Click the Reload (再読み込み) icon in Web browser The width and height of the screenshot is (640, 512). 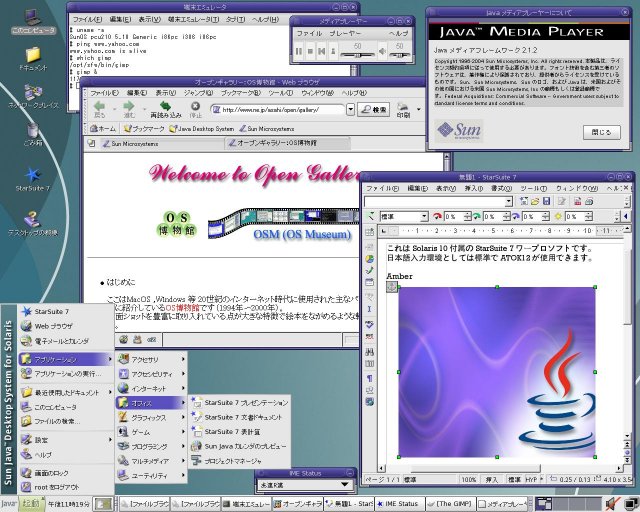[x=165, y=106]
